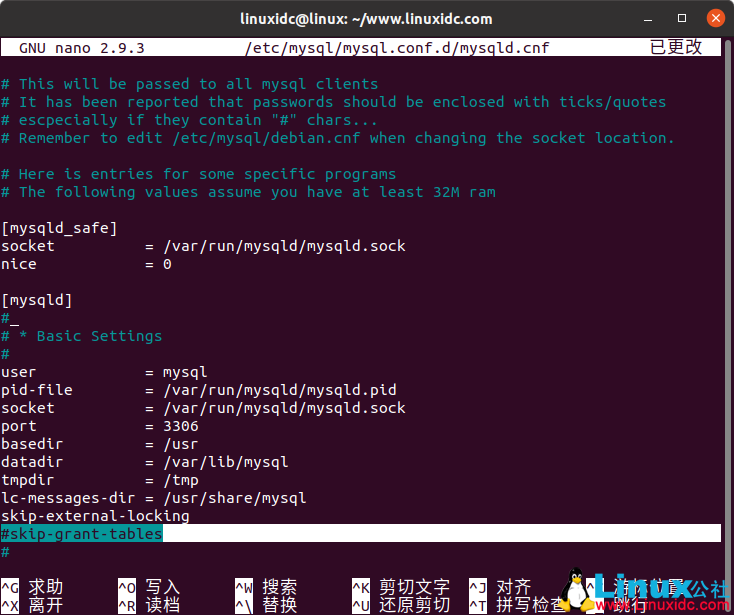Click the 'escpecially if they contain' comment
The height and width of the screenshot is (615, 734).
click(x=189, y=120)
